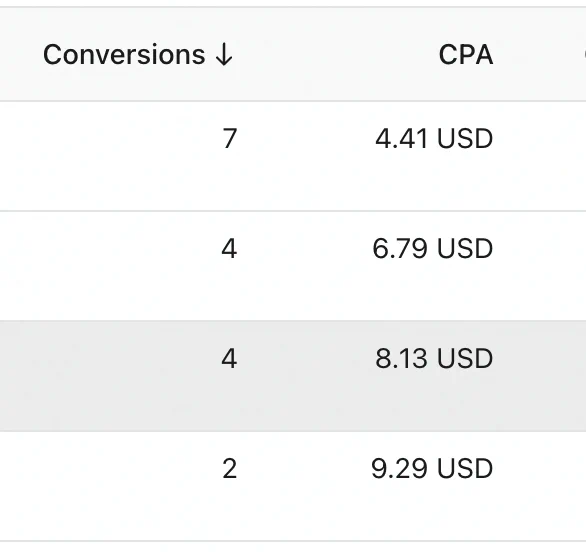Select the gray highlighted table row

pyautogui.click(x=293, y=376)
